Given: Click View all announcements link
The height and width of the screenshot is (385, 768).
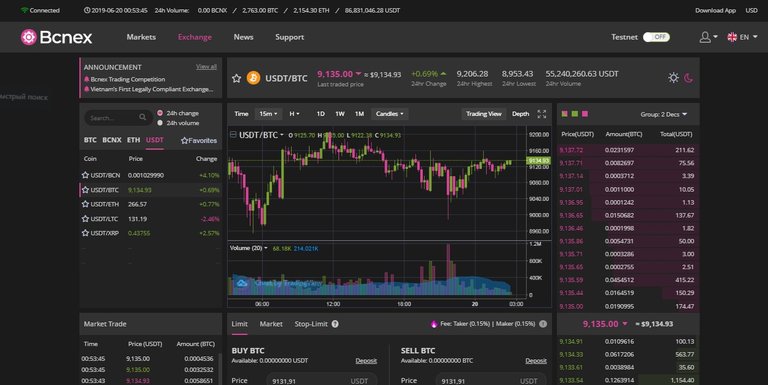Looking at the screenshot, I should (x=206, y=67).
